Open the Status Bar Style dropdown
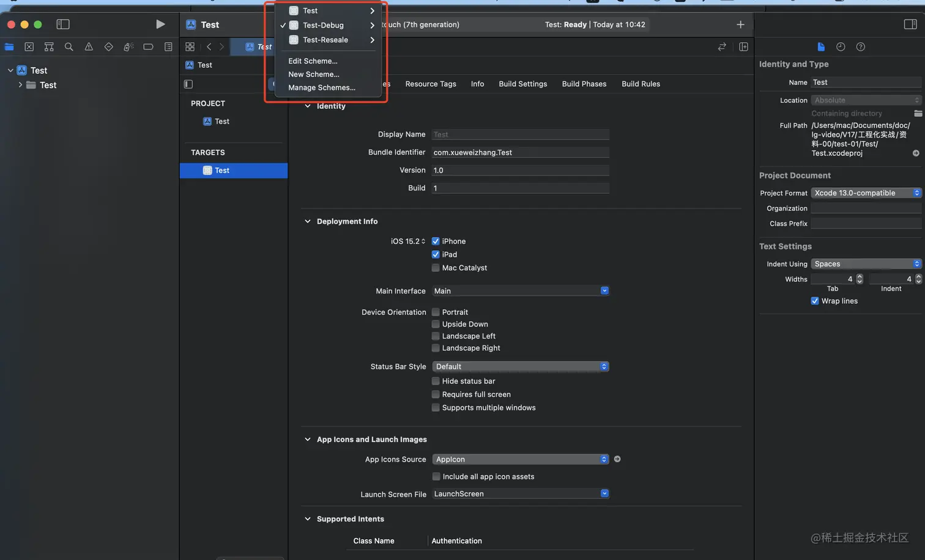This screenshot has height=560, width=925. pos(521,366)
